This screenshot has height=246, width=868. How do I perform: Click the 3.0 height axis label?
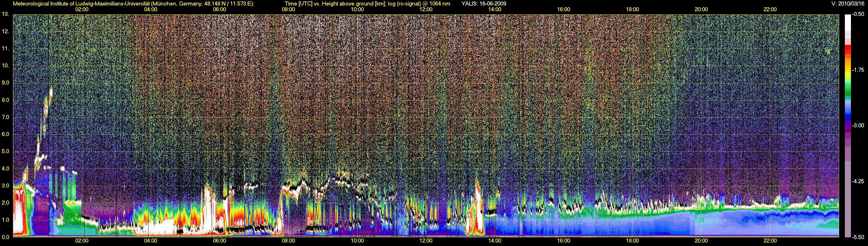5,186
